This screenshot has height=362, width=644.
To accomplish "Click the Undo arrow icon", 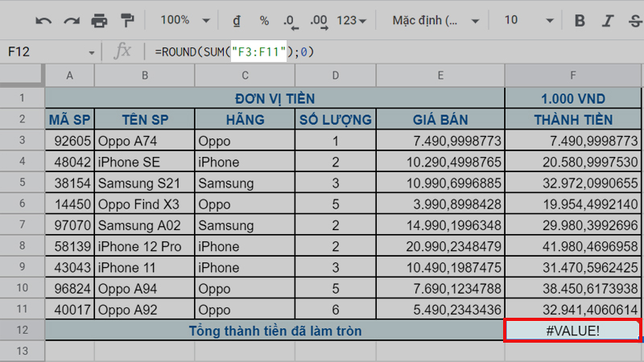I will click(x=43, y=20).
